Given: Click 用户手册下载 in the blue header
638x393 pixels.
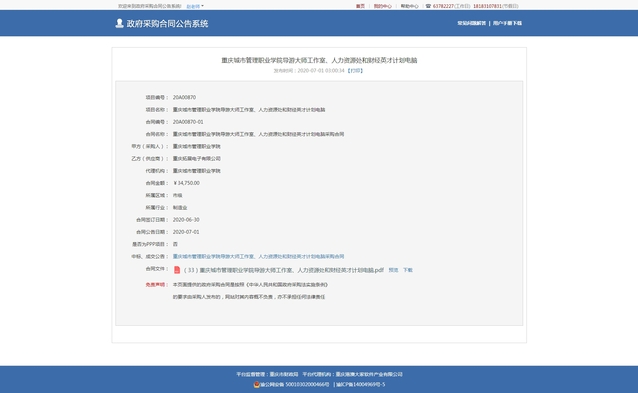Looking at the screenshot, I should pyautogui.click(x=507, y=23).
